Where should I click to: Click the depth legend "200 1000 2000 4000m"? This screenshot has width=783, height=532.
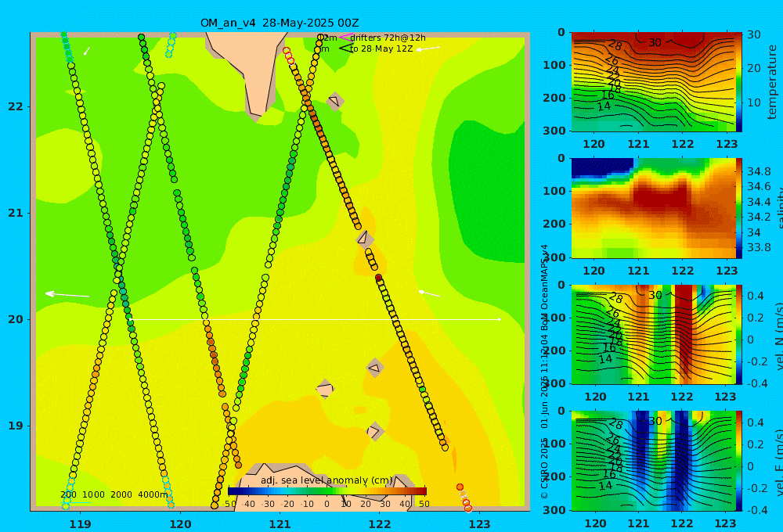[x=114, y=494]
